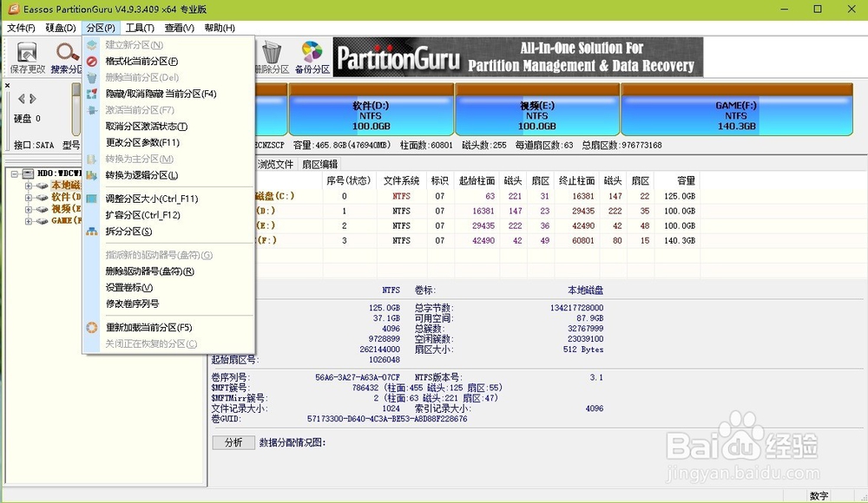Click drive icon beside 本地磁盘 in tree
The width and height of the screenshot is (868, 503).
42,186
